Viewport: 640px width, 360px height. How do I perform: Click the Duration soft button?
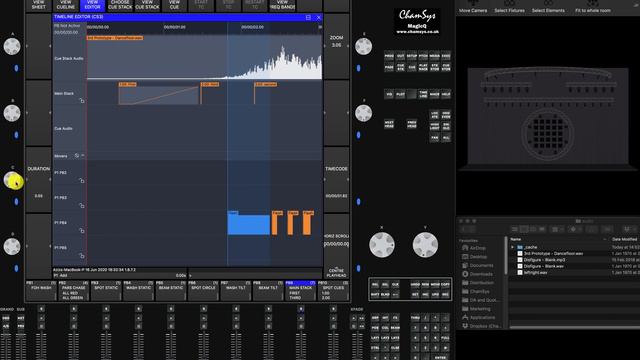point(38,180)
